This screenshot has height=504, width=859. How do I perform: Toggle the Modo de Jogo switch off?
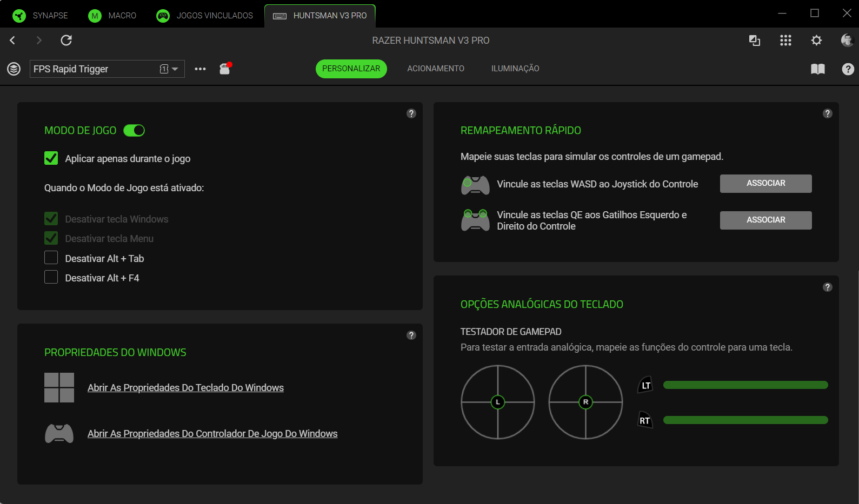pos(134,131)
